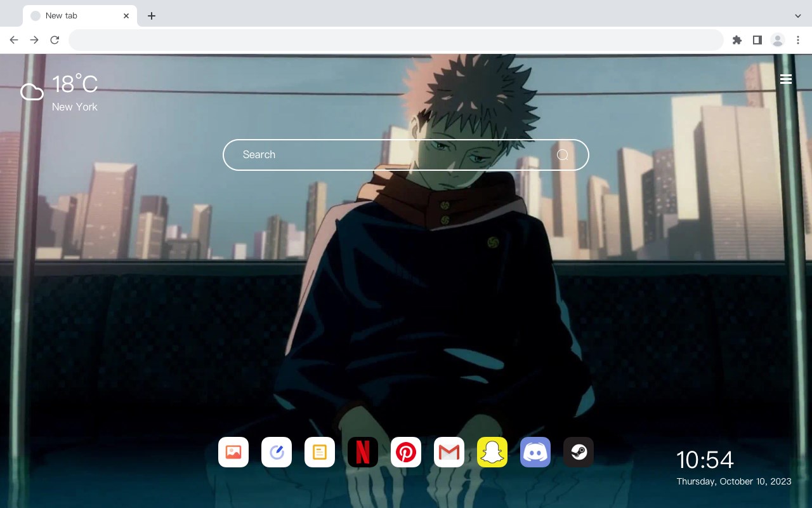The width and height of the screenshot is (812, 508).
Task: Select the New tab tab
Action: (x=80, y=16)
